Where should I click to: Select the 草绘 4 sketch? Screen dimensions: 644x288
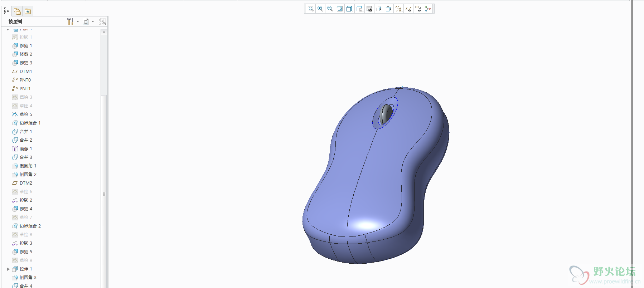click(x=22, y=106)
